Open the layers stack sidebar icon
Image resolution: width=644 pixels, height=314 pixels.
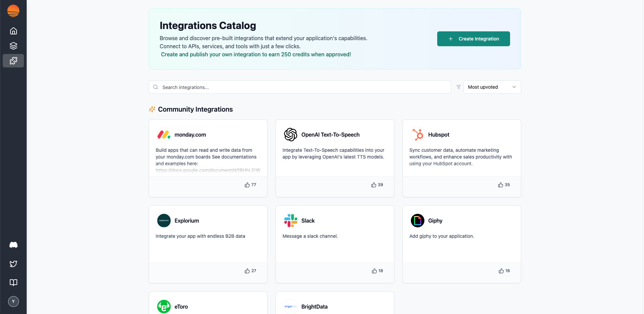(13, 46)
